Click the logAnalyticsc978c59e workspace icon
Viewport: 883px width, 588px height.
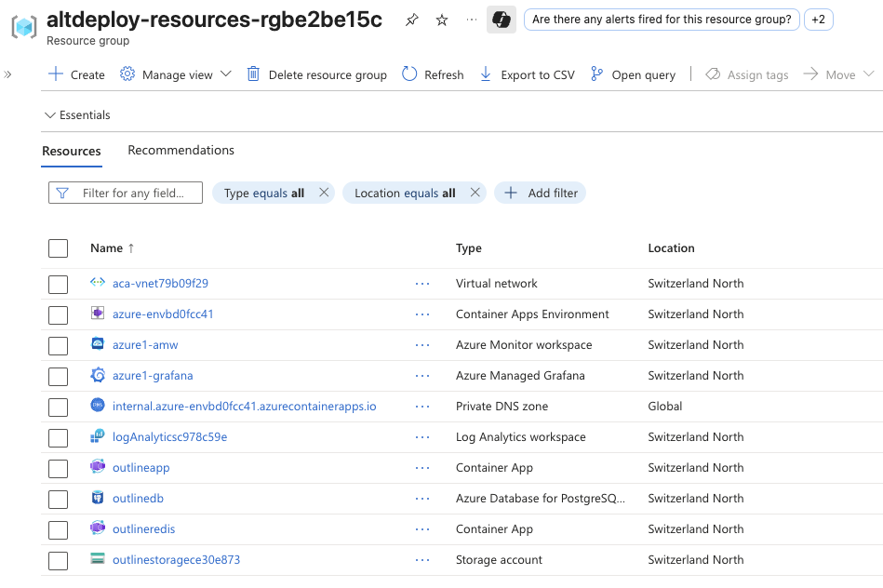[x=98, y=436]
